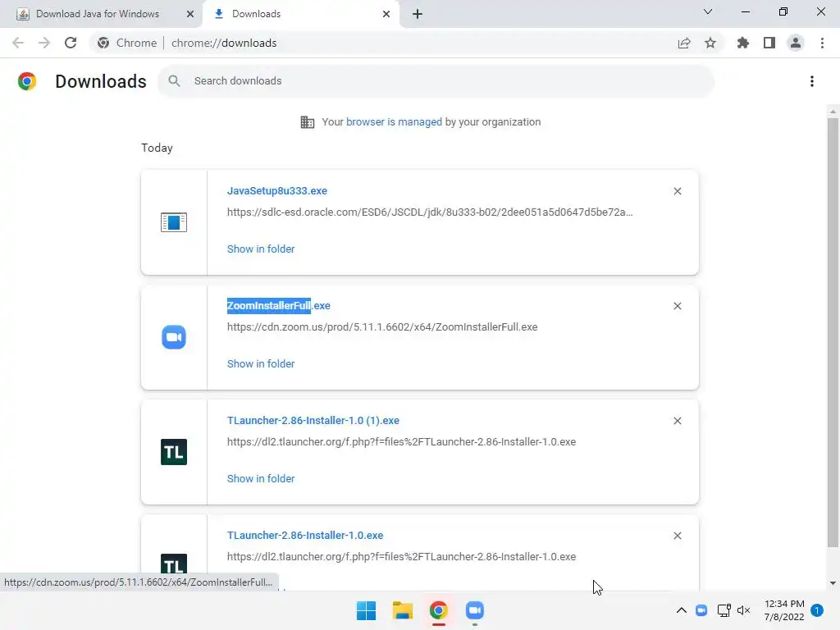840x630 pixels.
Task: Show JavaSetup8u333.exe in folder
Action: click(x=261, y=249)
